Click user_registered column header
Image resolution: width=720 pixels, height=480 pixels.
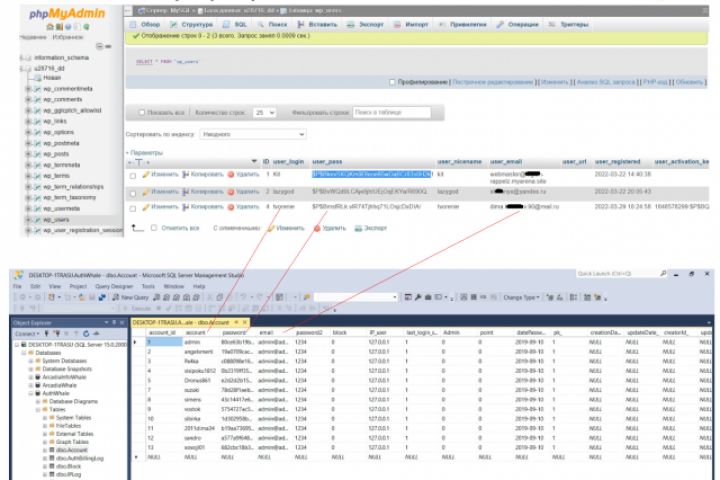coord(618,162)
